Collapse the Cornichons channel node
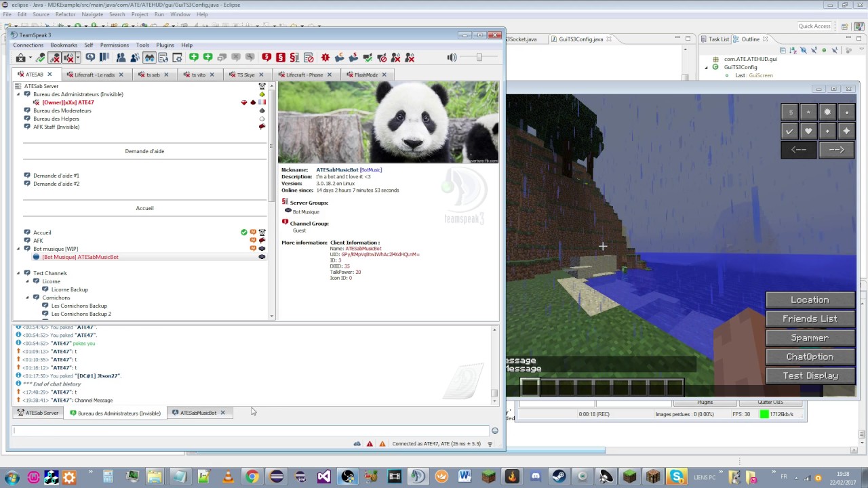868x488 pixels. click(x=27, y=298)
